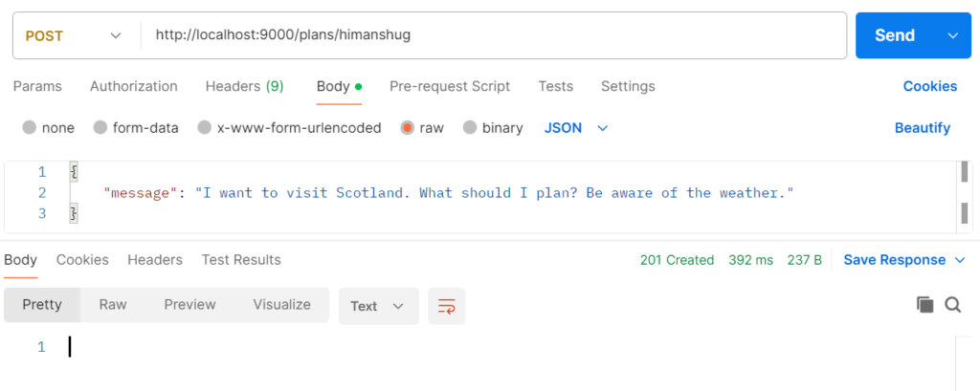Open the Text response format dropdown

[x=378, y=306]
